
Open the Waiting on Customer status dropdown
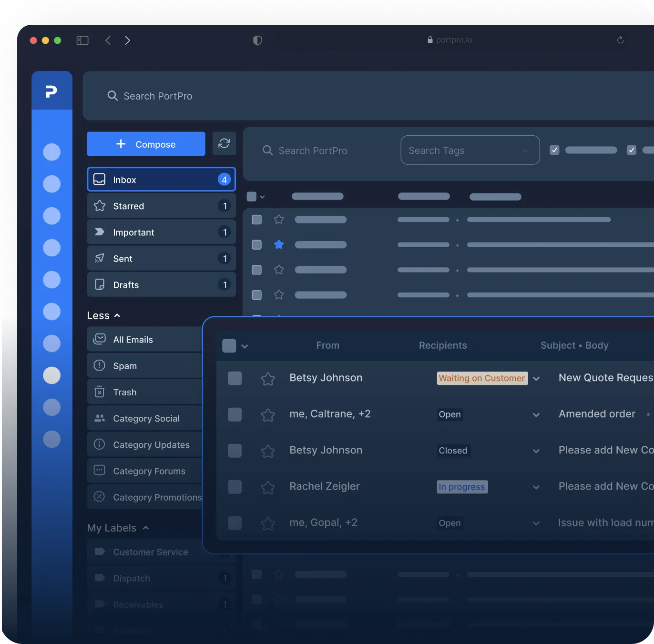click(536, 379)
